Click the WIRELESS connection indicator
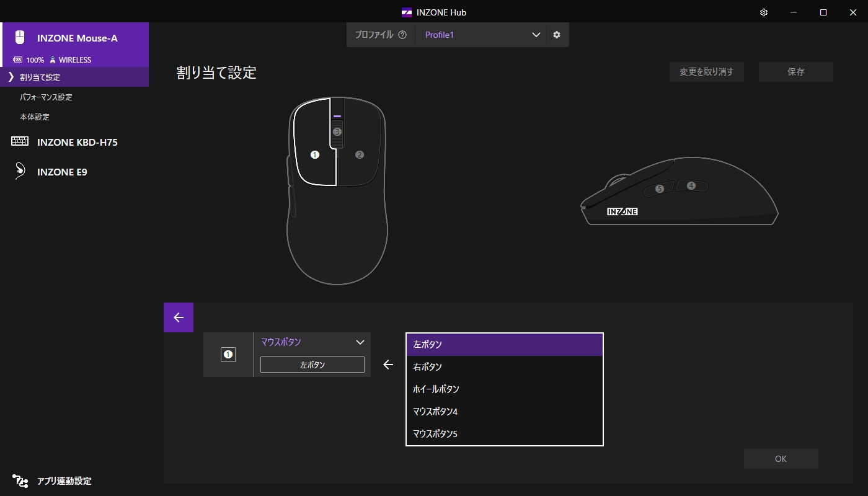Screen dimensions: 868x496 click(x=70, y=60)
